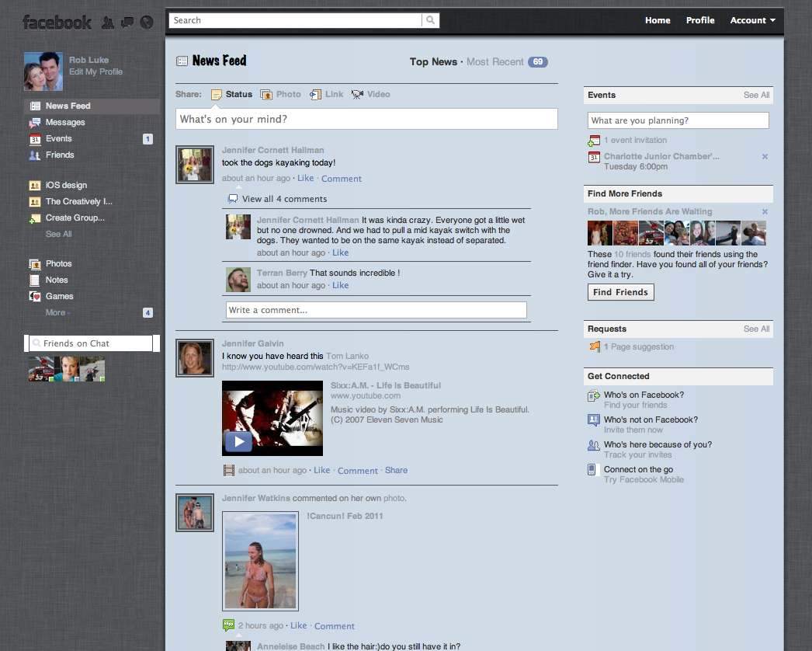This screenshot has width=812, height=651.
Task: Click the Status share icon
Action: coord(217,94)
